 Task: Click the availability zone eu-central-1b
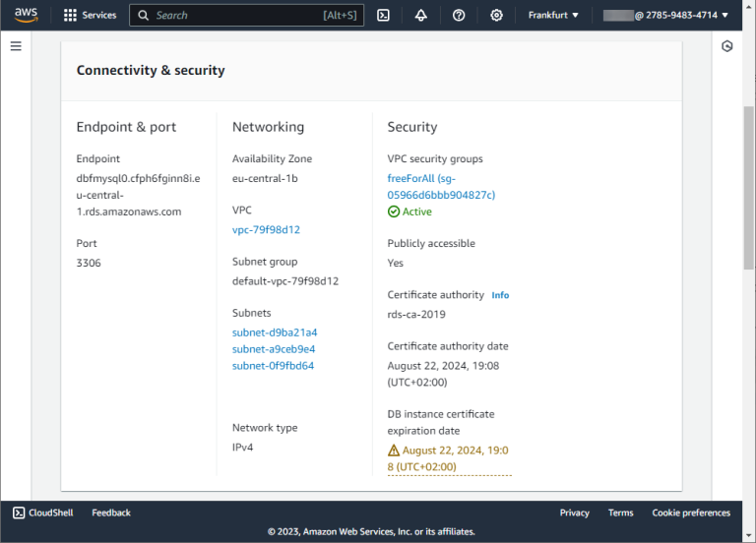tap(265, 178)
